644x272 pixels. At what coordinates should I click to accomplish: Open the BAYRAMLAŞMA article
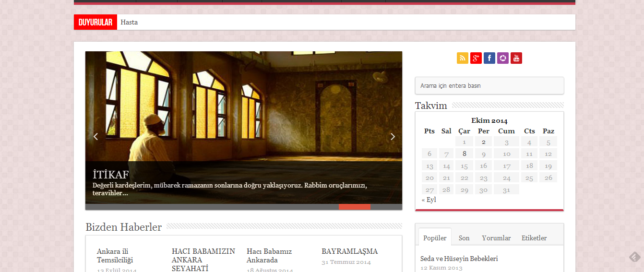pyautogui.click(x=349, y=251)
